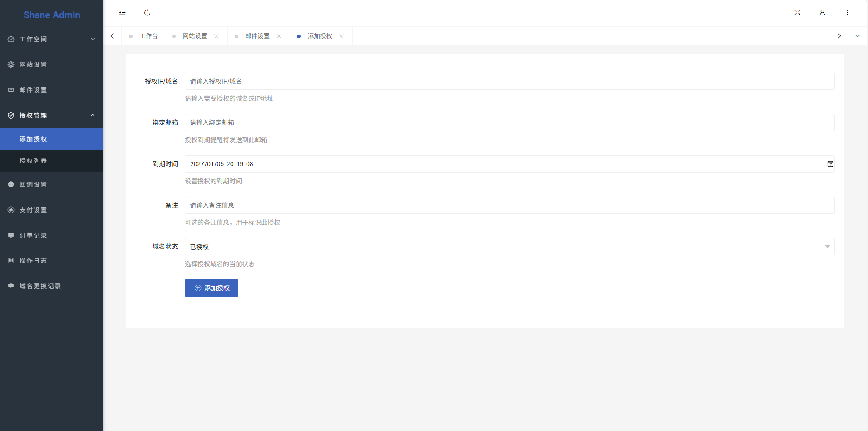The image size is (868, 431).
Task: Focus the 授权IP/域名 input field
Action: coord(509,81)
